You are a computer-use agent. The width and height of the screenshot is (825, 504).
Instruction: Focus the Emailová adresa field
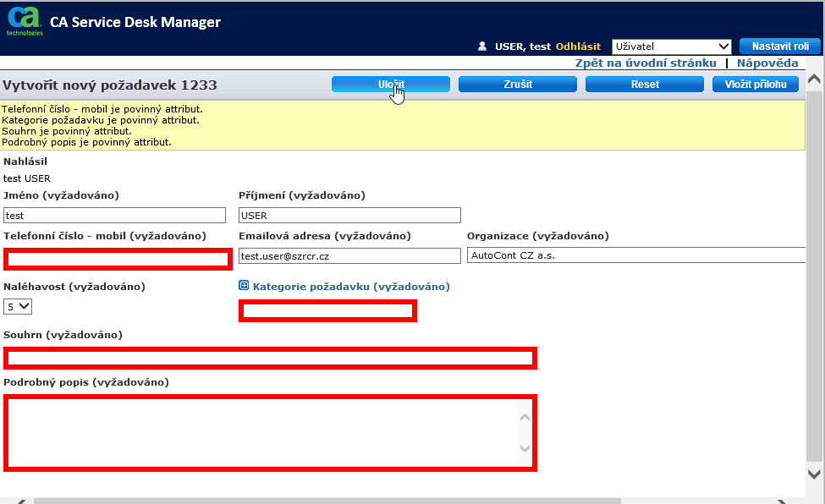[350, 255]
